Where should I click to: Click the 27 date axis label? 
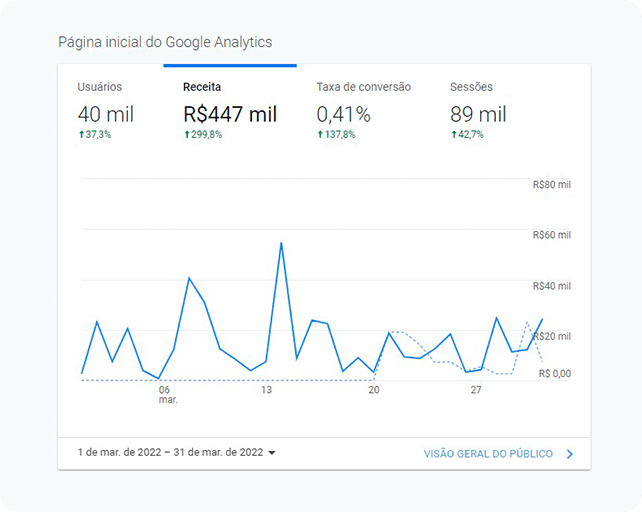476,390
